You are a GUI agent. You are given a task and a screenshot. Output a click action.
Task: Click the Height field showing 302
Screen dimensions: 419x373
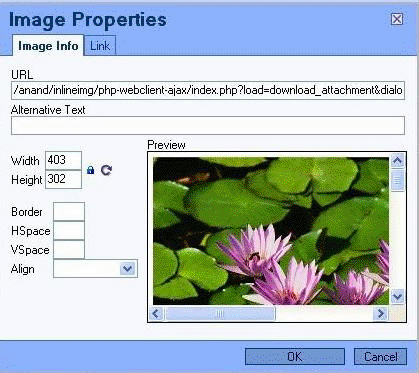tap(63, 179)
